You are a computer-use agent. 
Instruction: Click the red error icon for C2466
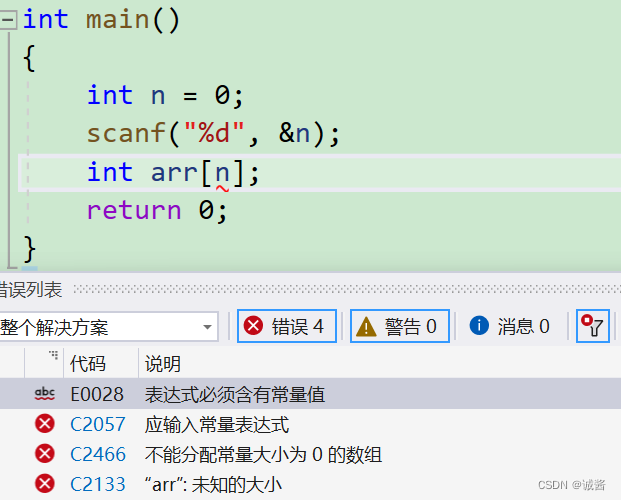(45, 454)
